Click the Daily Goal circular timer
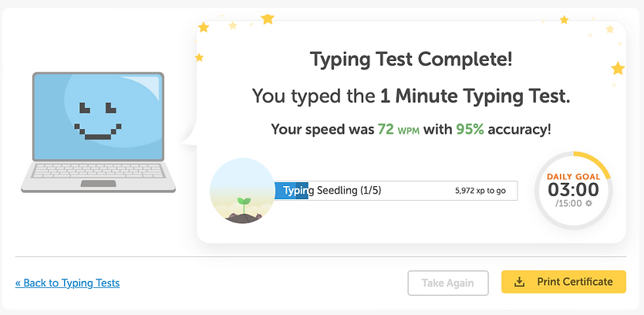The image size is (644, 315). pos(573,191)
